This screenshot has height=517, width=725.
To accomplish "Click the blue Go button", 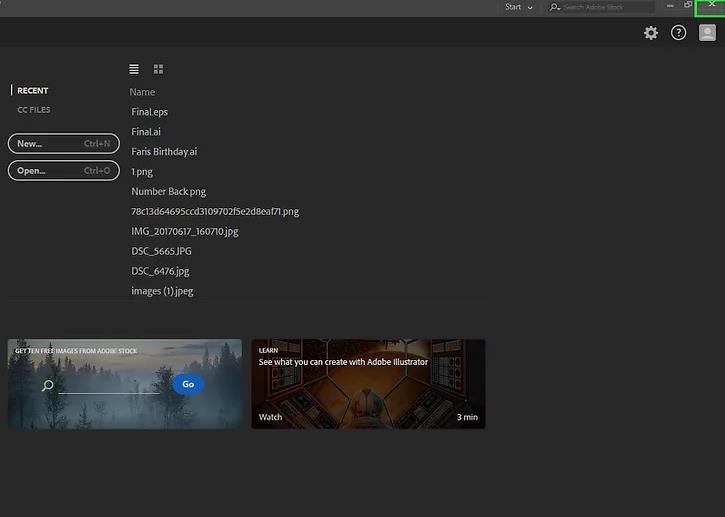I will click(x=188, y=384).
